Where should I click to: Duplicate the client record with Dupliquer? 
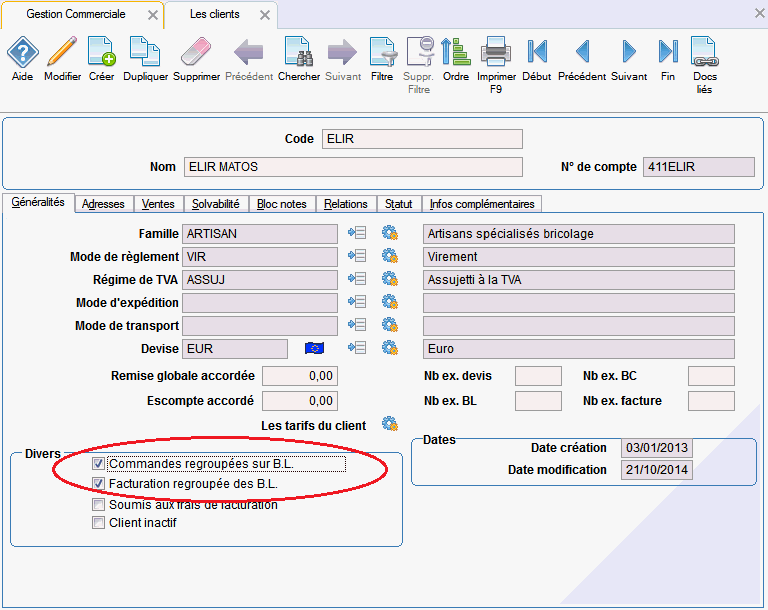(x=145, y=52)
